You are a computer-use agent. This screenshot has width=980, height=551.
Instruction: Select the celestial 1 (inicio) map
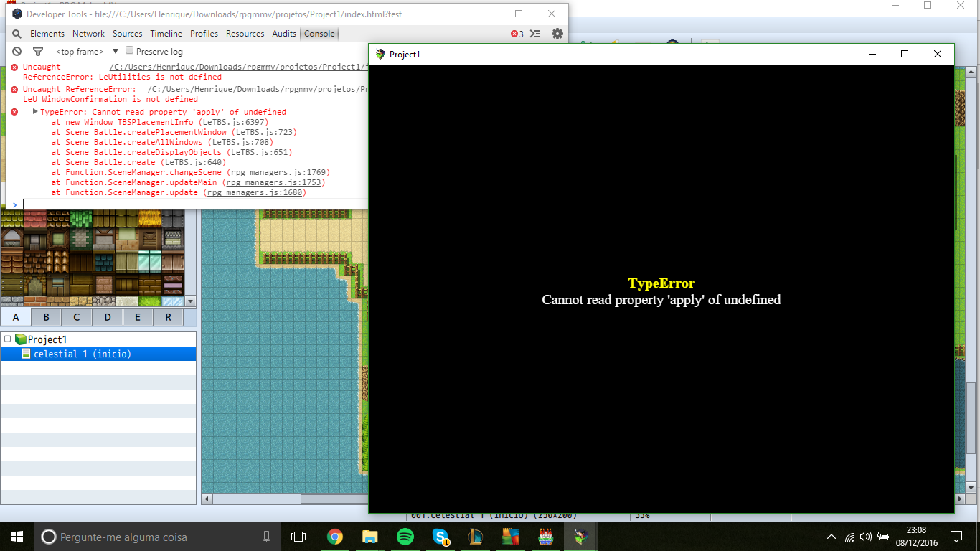pos(98,354)
